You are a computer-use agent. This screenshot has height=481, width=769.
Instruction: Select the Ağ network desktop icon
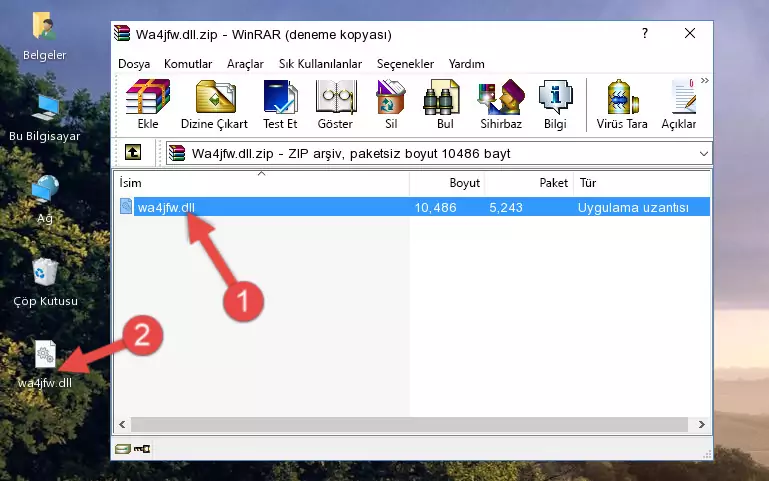(x=45, y=189)
